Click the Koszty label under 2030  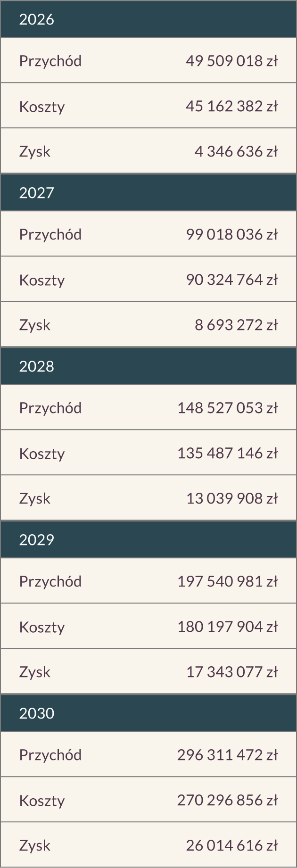(42, 801)
